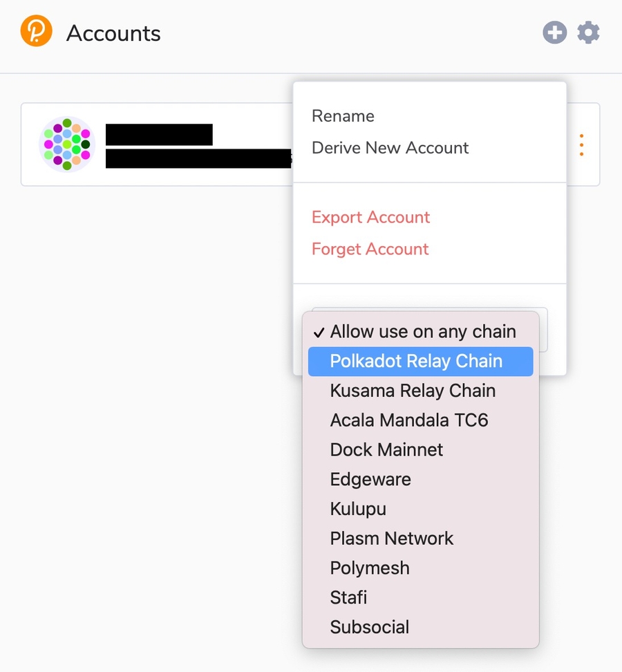Select Stafi chain option
Image resolution: width=622 pixels, height=672 pixels.
(x=348, y=597)
